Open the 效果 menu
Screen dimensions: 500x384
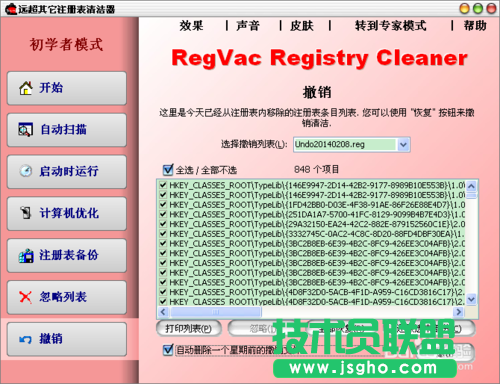(x=191, y=26)
